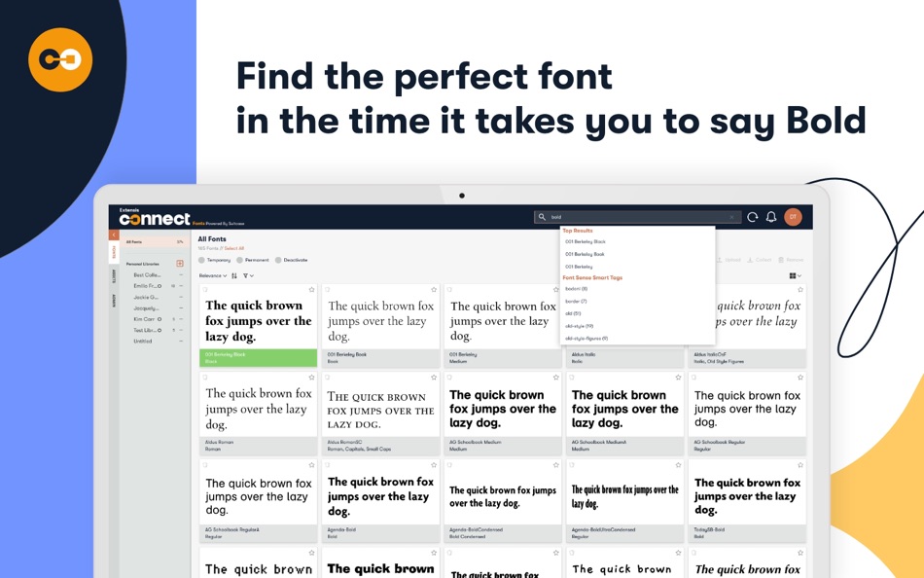Open the DT user avatar menu

[793, 217]
